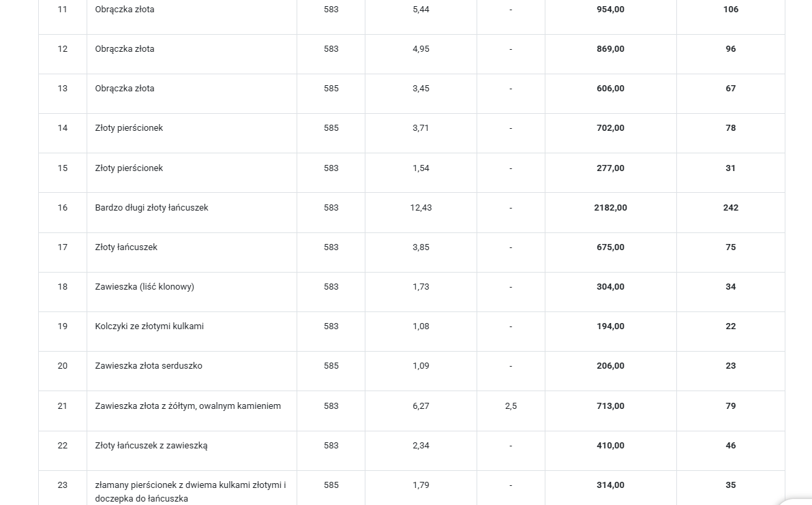Screen dimensions: 812x505
Task: Click price 702,00 for Złoty pierścionek
Action: (x=610, y=128)
